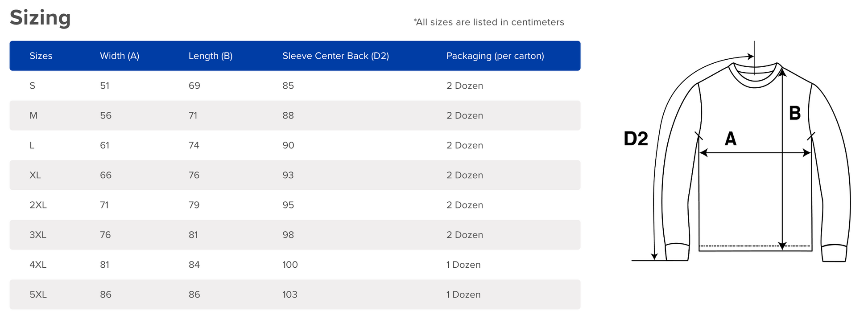Click the 4XL size row label
This screenshot has height=319, width=868.
(x=38, y=265)
